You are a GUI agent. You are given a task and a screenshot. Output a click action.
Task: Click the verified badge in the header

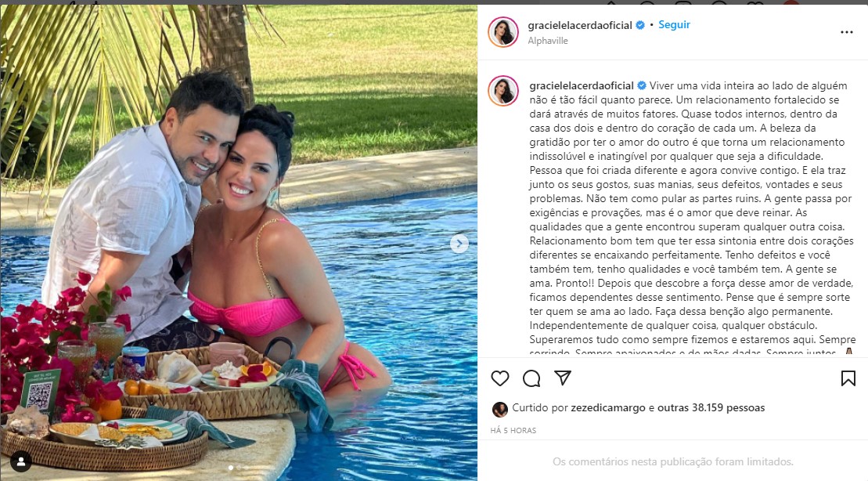640,25
